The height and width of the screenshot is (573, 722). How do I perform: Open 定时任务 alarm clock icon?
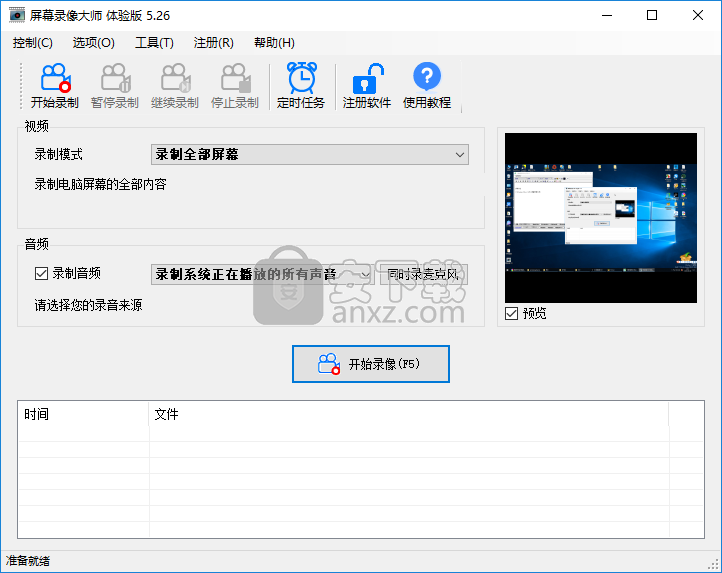click(x=301, y=86)
